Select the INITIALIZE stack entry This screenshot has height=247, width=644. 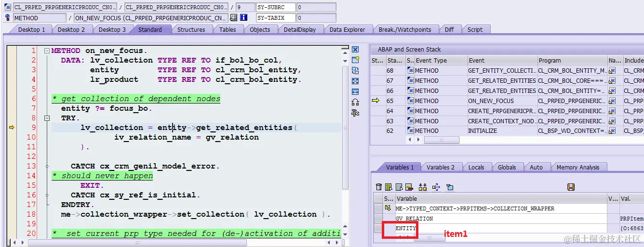coord(502,130)
